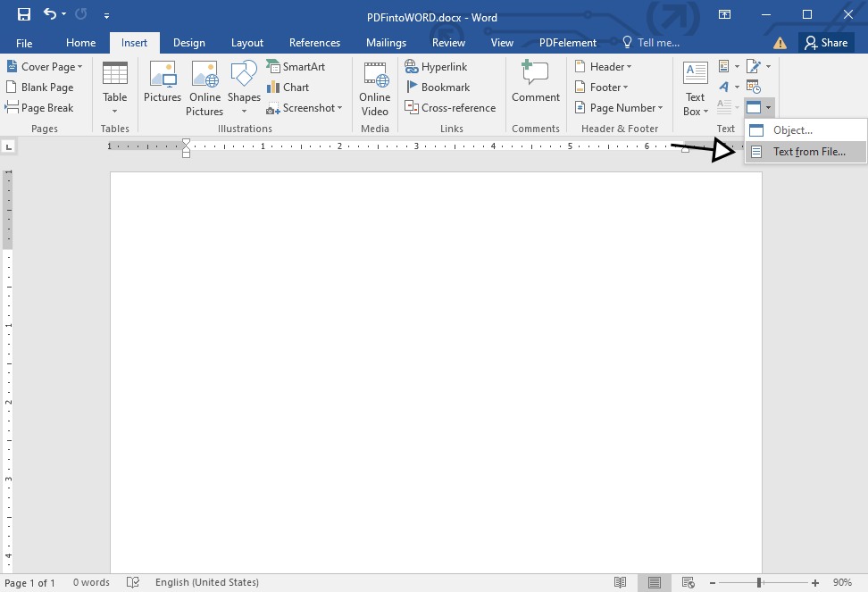Toggle the spelling check status icon
The image size is (868, 592).
(x=132, y=582)
